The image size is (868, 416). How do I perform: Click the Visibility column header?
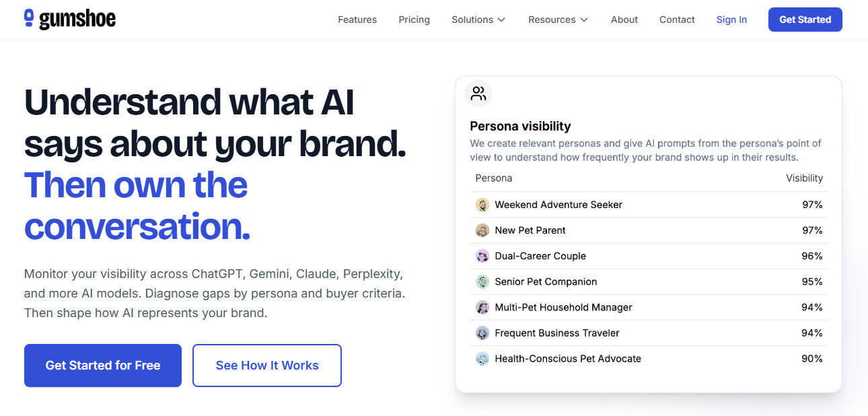click(805, 178)
